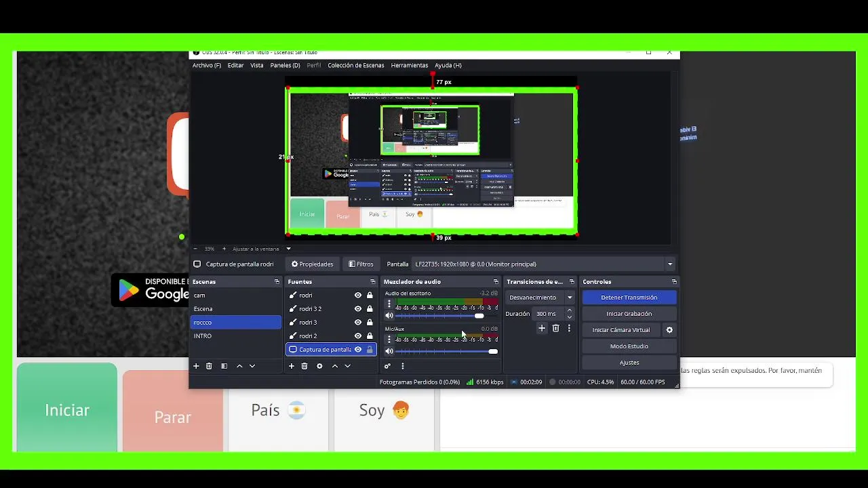Open Audio del escritorio options dots
The width and height of the screenshot is (868, 488).
pyautogui.click(x=389, y=304)
